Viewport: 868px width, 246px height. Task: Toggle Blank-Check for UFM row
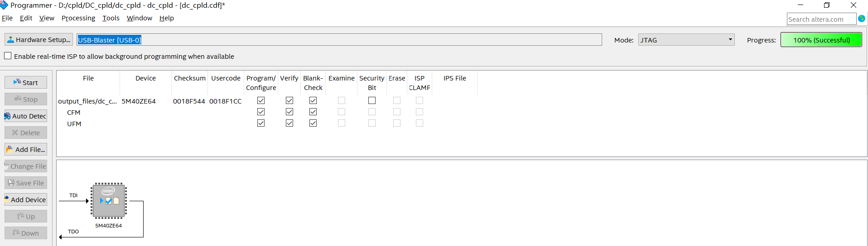(x=313, y=123)
